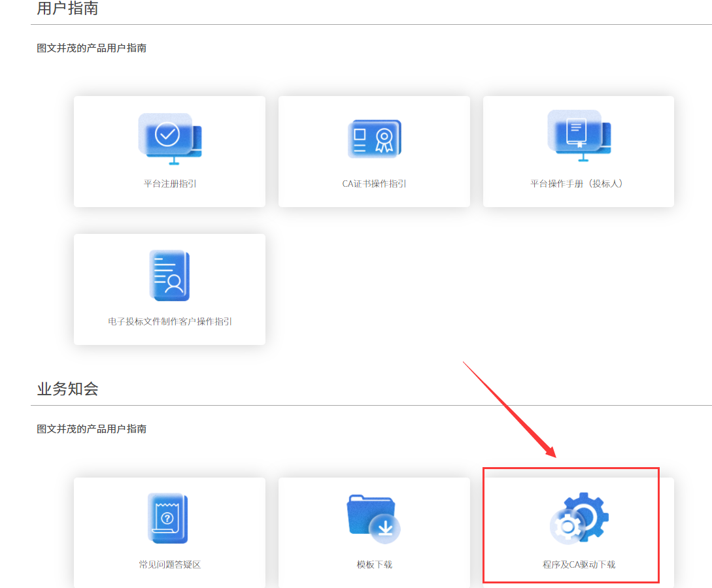Click the CA证书操作指引 certificate icon
The height and width of the screenshot is (588, 712).
pos(374,139)
